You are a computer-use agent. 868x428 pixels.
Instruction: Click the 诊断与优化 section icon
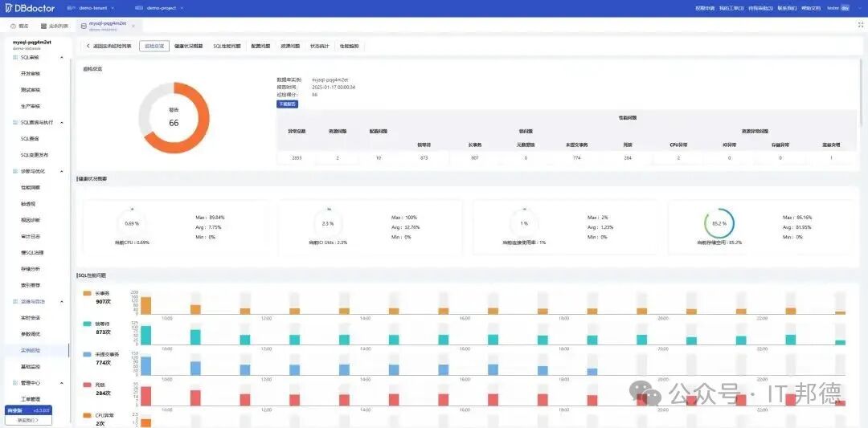pyautogui.click(x=15, y=171)
